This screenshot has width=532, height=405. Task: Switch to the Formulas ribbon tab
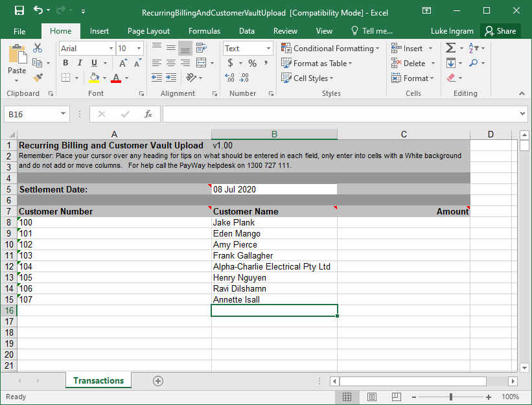[x=204, y=30]
